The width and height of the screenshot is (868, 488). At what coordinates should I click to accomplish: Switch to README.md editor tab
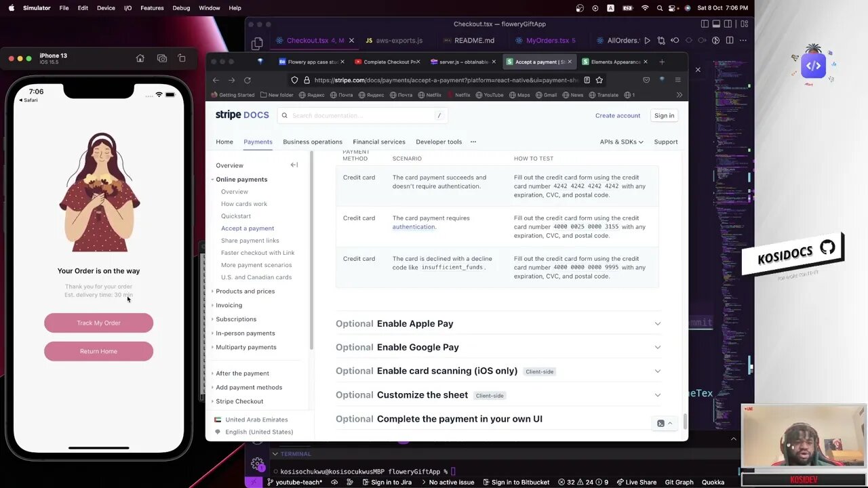tap(469, 41)
